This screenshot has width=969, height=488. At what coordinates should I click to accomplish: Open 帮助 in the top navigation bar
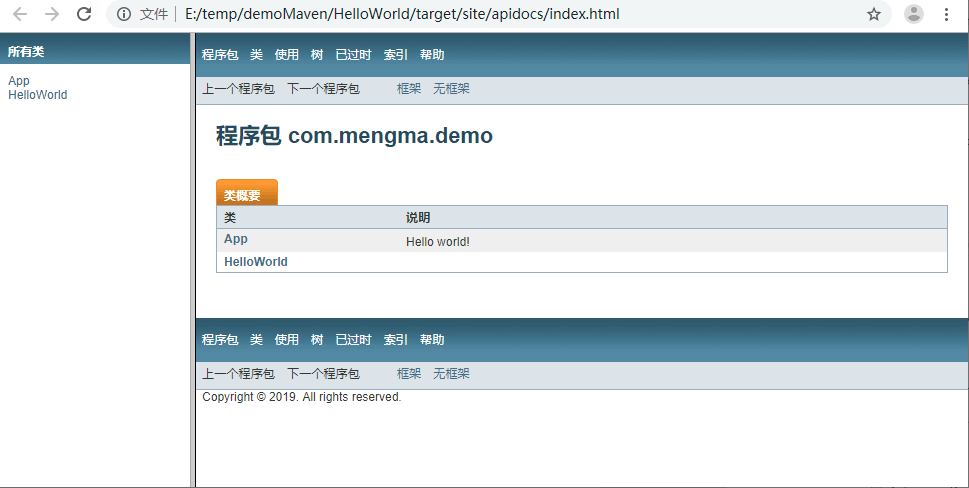pyautogui.click(x=432, y=55)
